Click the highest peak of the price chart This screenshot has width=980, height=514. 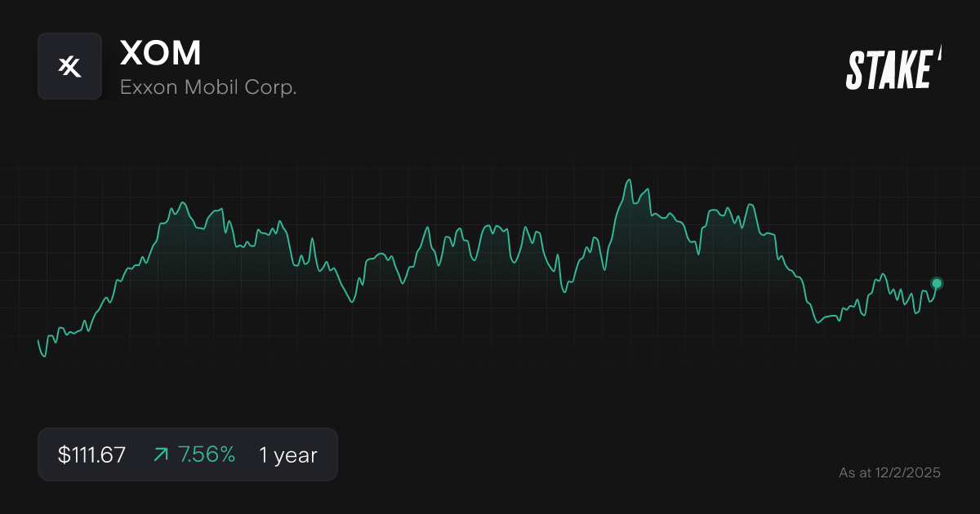tap(629, 178)
